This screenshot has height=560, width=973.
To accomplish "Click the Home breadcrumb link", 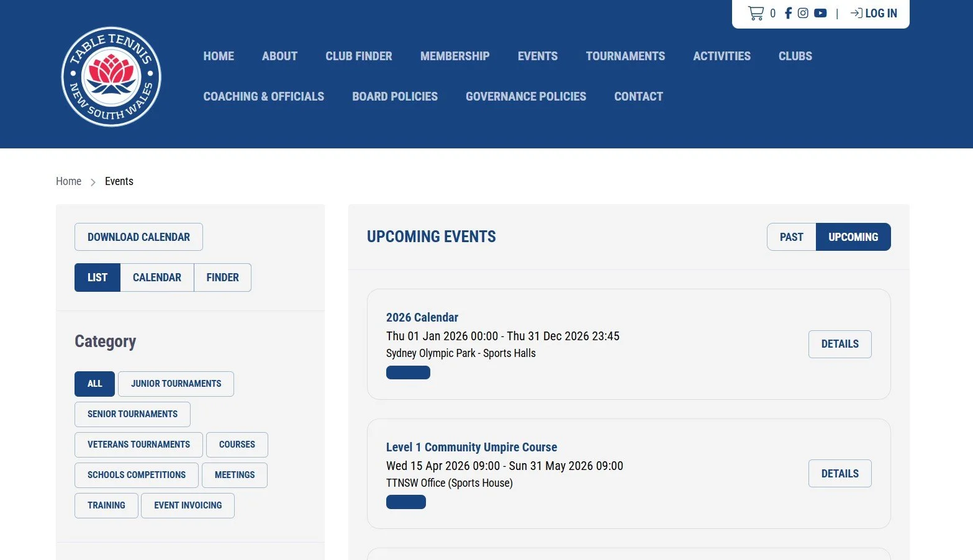I will click(68, 181).
